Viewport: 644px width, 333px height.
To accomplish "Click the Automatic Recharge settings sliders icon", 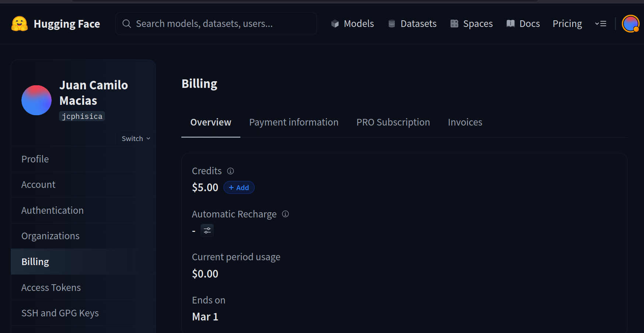I will (x=207, y=230).
